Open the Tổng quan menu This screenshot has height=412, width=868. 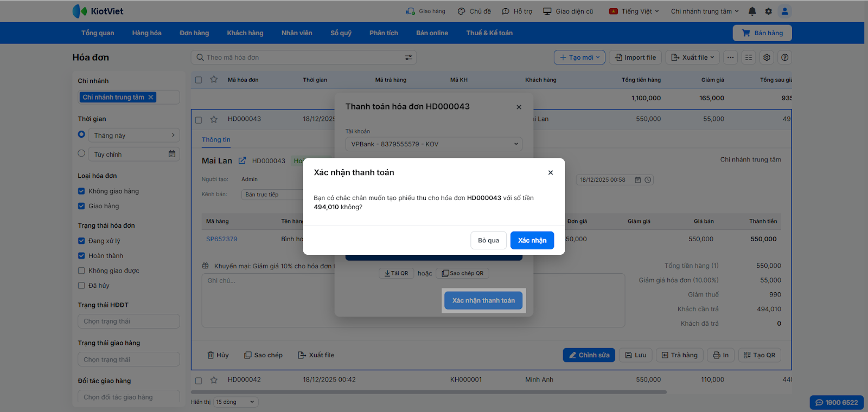98,33
